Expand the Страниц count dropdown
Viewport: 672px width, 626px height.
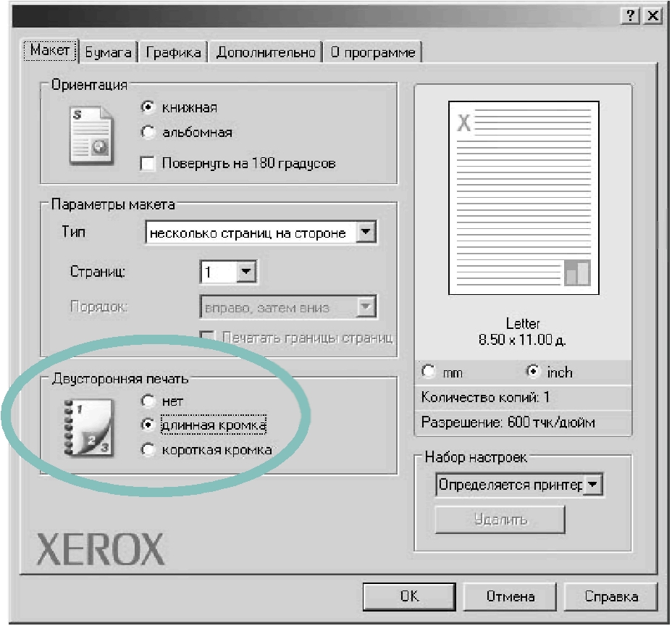tap(247, 272)
